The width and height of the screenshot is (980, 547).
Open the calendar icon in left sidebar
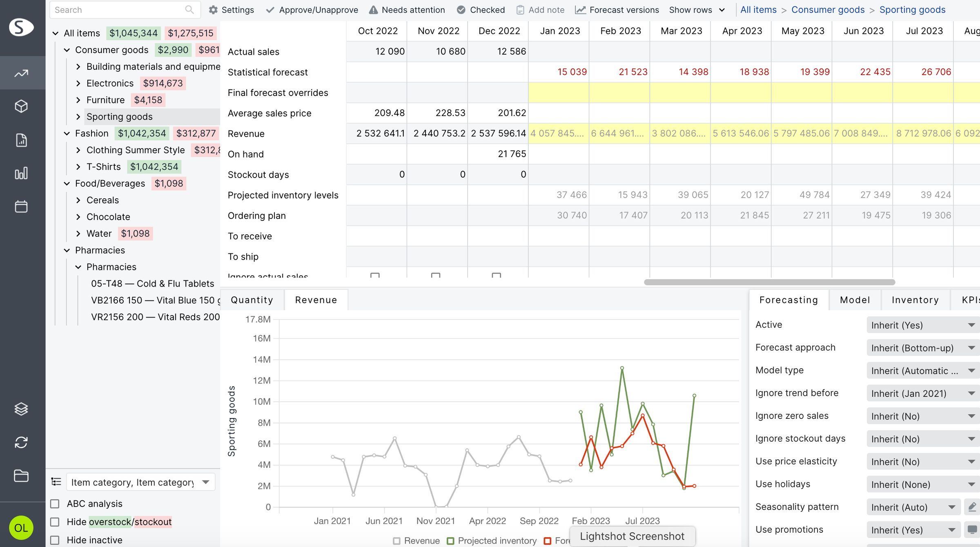[x=22, y=207]
